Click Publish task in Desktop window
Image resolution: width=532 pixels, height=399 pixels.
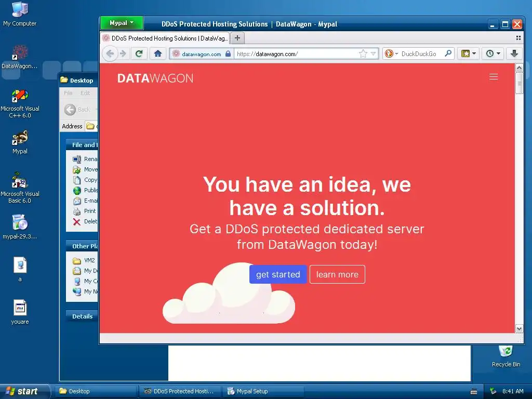(x=85, y=190)
